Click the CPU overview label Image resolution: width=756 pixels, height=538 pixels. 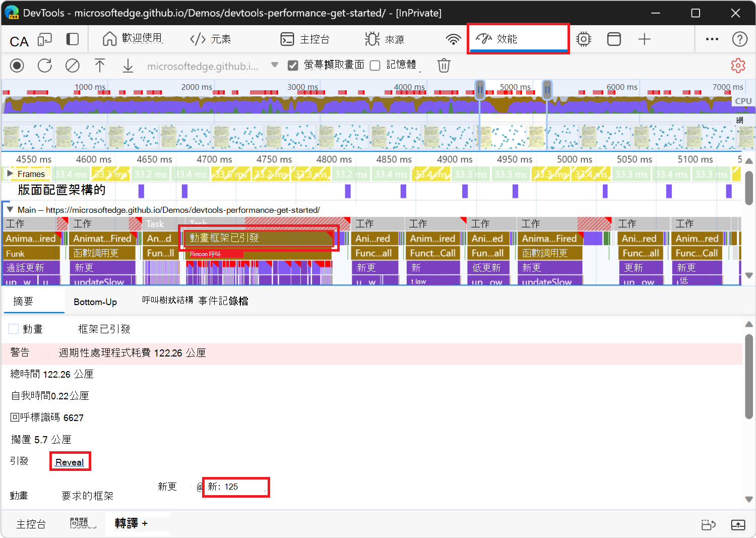coord(743,101)
